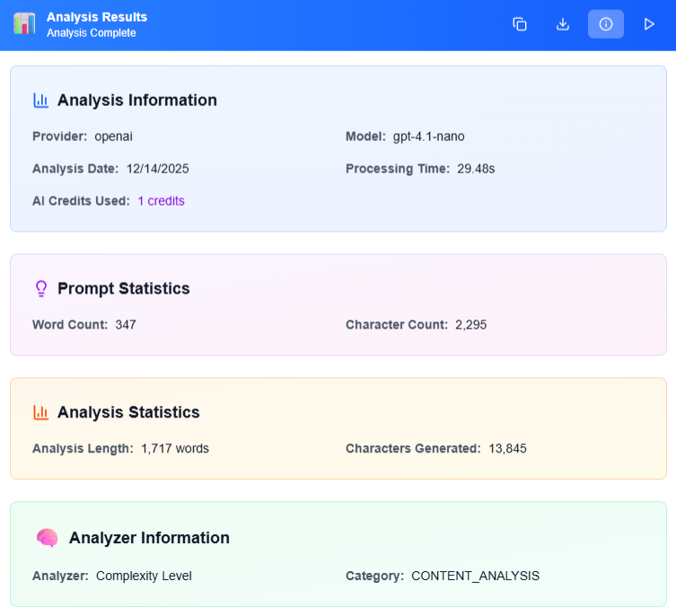This screenshot has height=616, width=676.
Task: Click the 'Category:' label
Action: click(374, 576)
